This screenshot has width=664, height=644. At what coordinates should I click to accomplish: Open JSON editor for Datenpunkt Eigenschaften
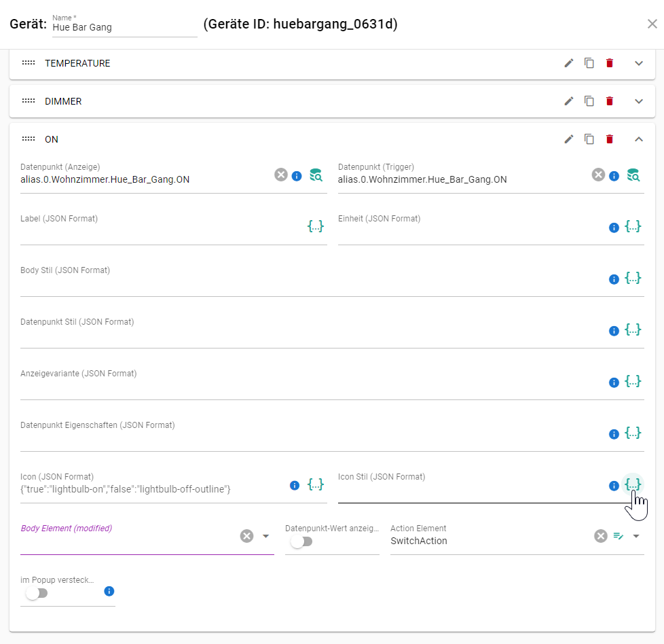(633, 433)
